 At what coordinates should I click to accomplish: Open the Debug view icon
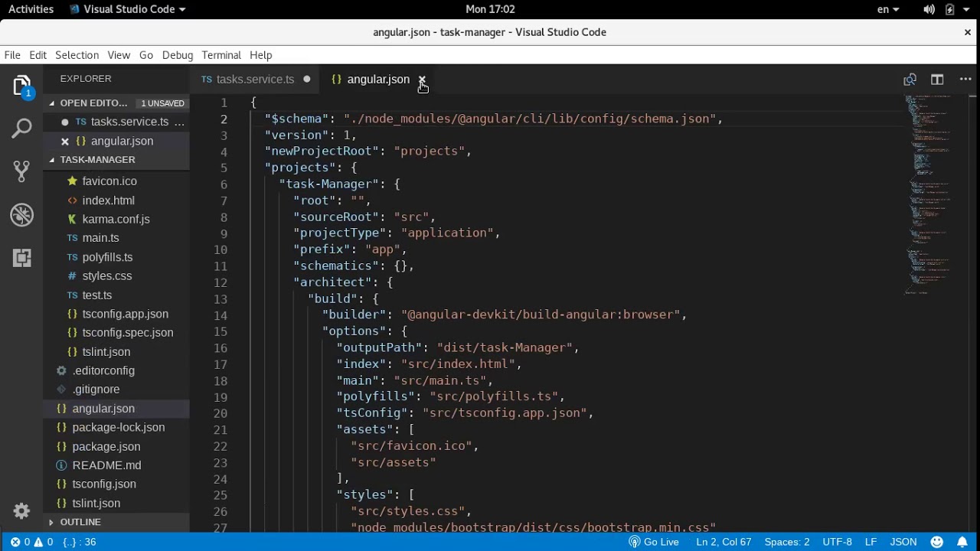pyautogui.click(x=21, y=215)
